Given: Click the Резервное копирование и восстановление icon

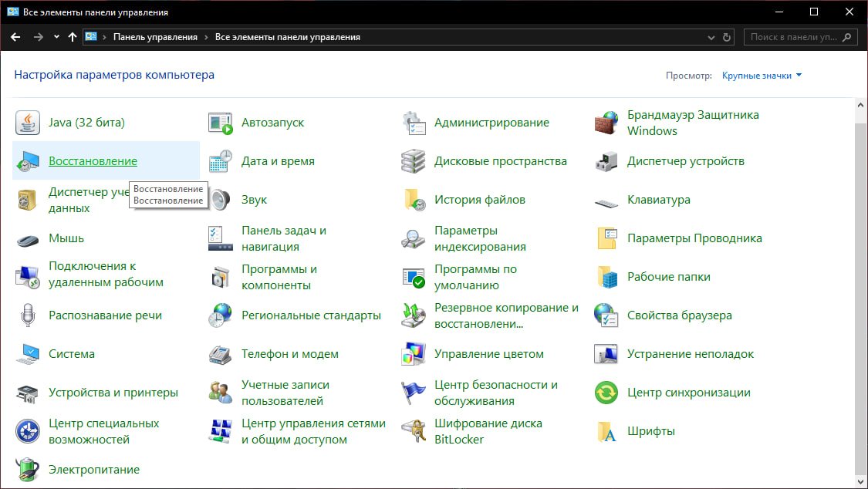Looking at the screenshot, I should click(414, 315).
